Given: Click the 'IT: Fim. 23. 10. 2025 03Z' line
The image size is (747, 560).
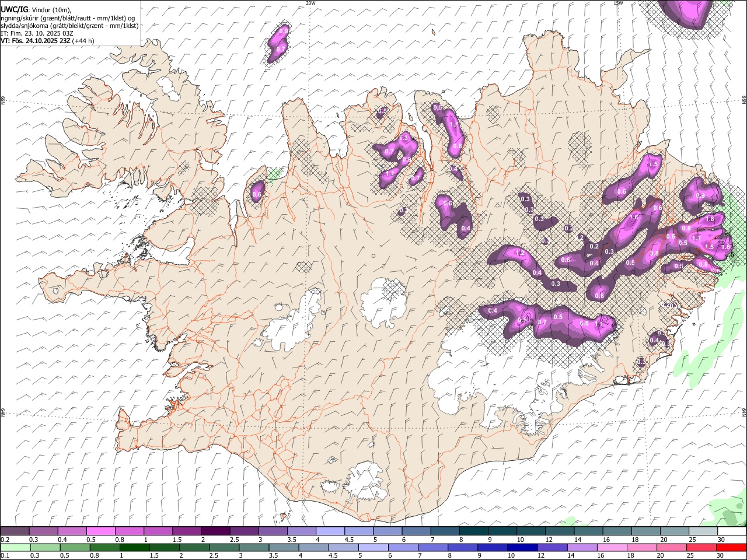Looking at the screenshot, I should click(37, 33).
